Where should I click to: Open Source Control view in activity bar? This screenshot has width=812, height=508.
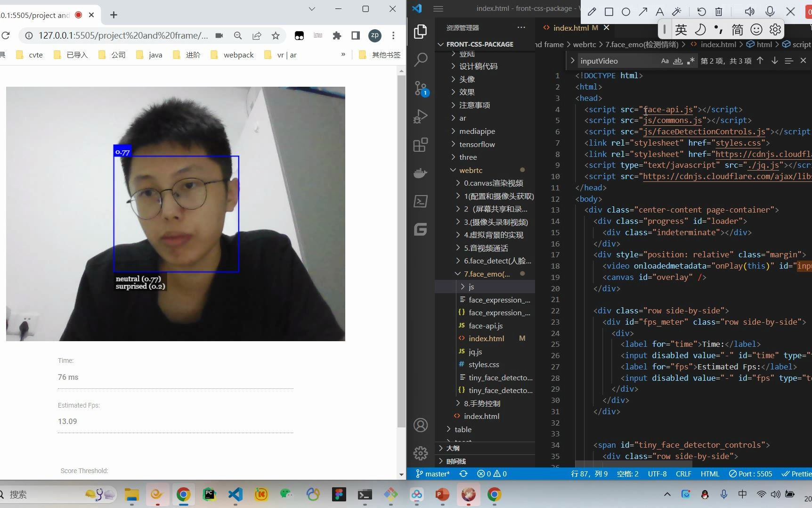tap(420, 88)
